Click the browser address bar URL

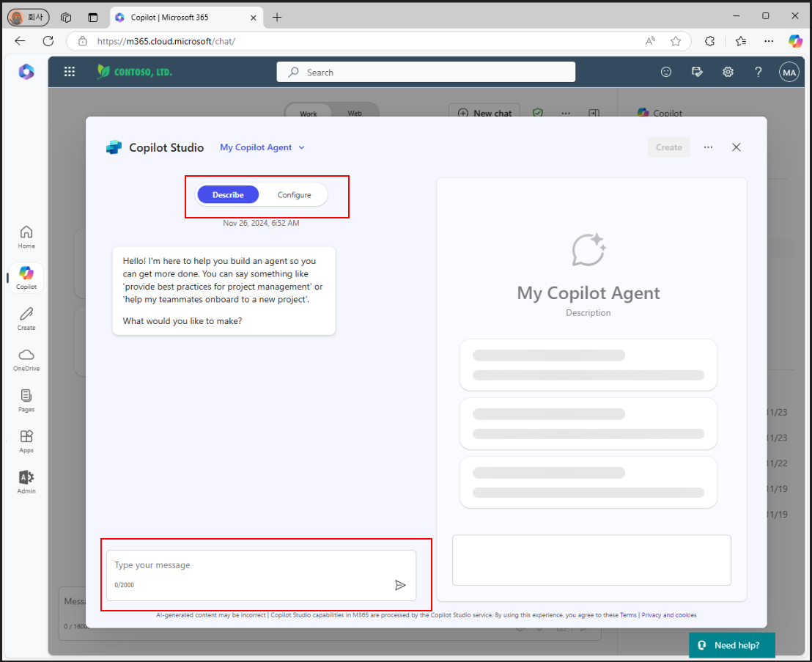[166, 41]
